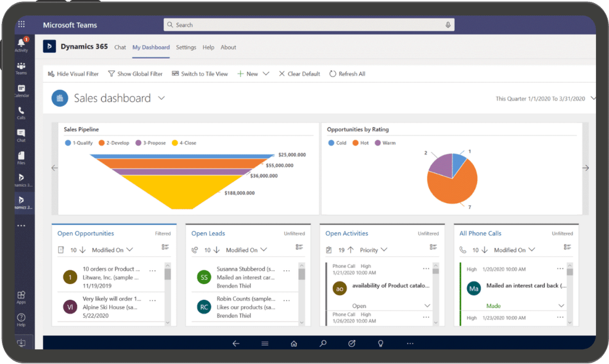Open the Settings tab
609x364 pixels.
coord(186,47)
